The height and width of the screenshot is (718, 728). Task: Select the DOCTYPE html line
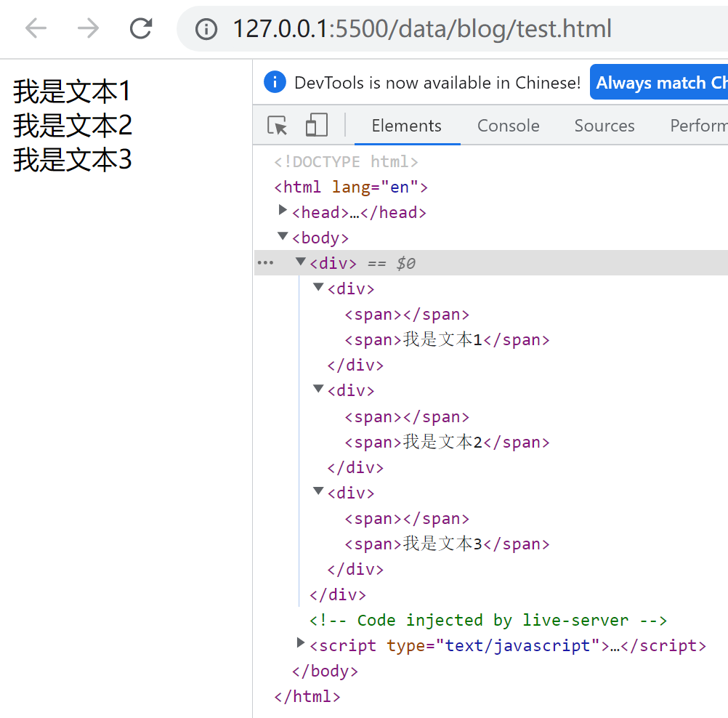[346, 161]
